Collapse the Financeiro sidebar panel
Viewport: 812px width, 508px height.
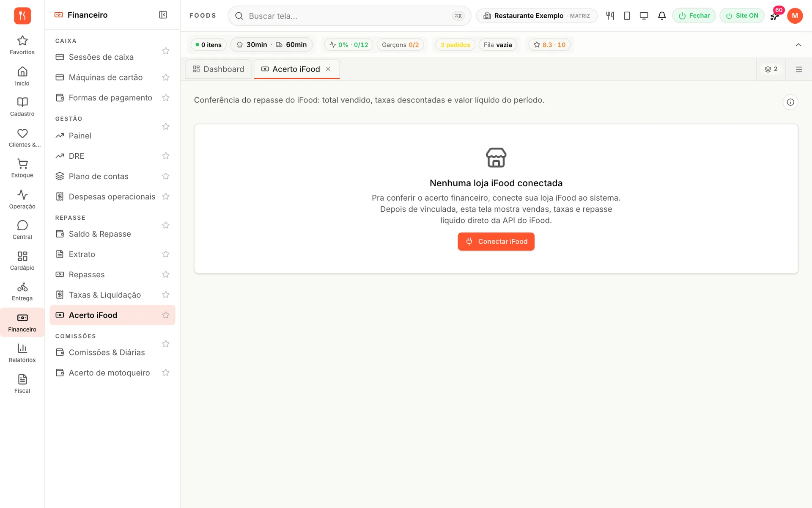click(x=163, y=15)
